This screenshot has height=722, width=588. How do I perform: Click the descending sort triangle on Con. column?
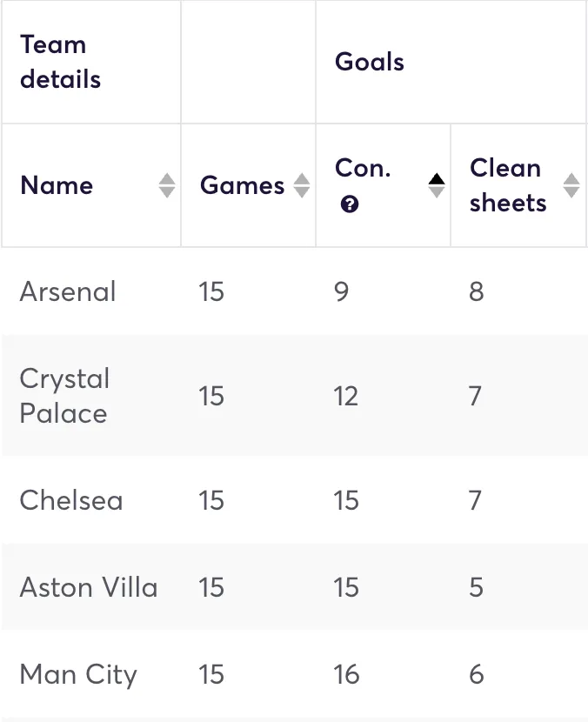pos(437,192)
